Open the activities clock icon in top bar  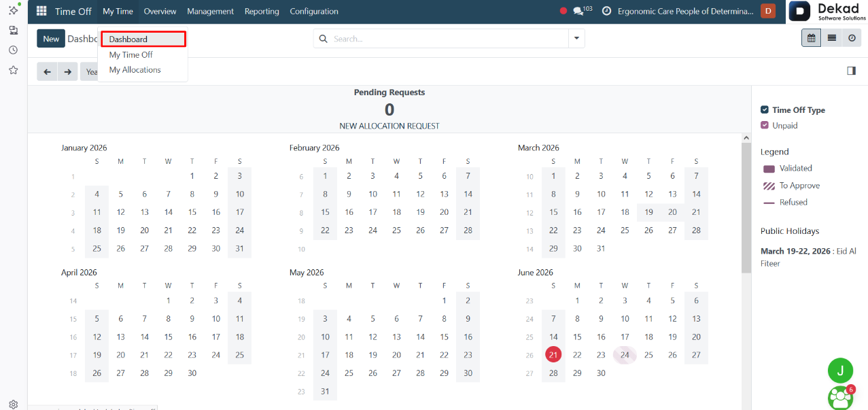[x=606, y=11]
